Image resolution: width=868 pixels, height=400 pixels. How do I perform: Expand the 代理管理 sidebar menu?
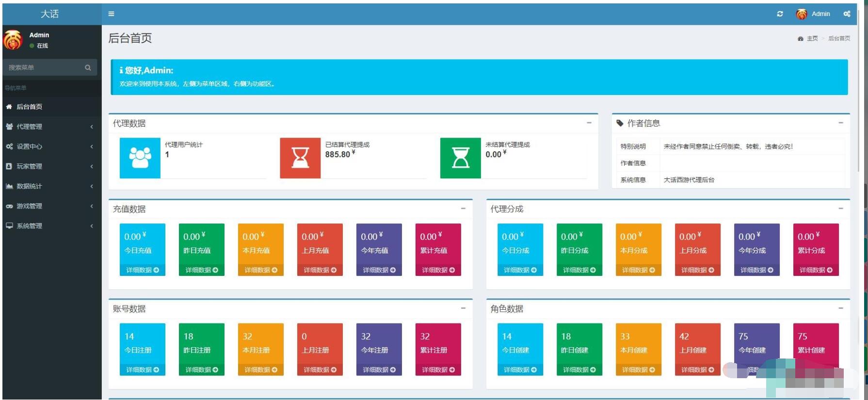(x=48, y=127)
